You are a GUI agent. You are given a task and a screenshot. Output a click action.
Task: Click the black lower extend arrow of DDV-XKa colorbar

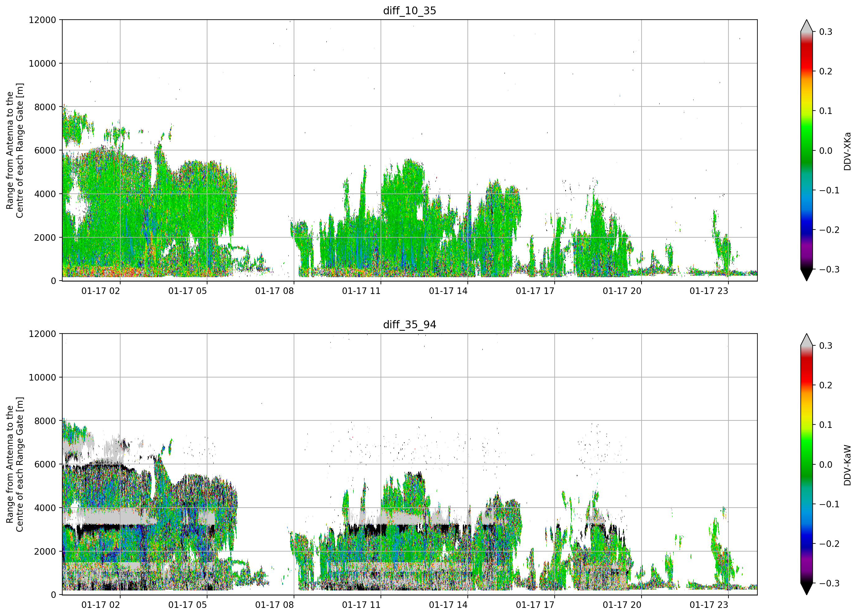tap(807, 275)
